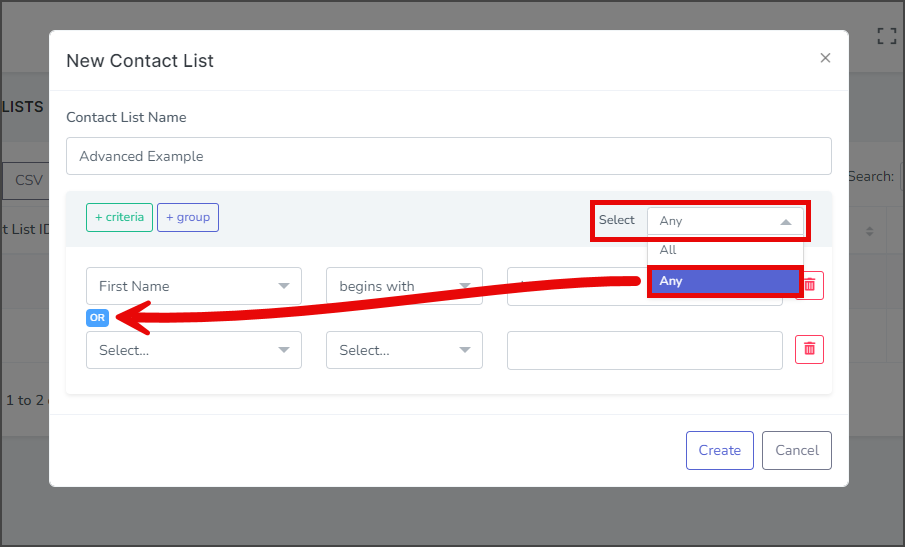This screenshot has height=547, width=905.
Task: Click the OR operator badge
Action: [x=98, y=317]
